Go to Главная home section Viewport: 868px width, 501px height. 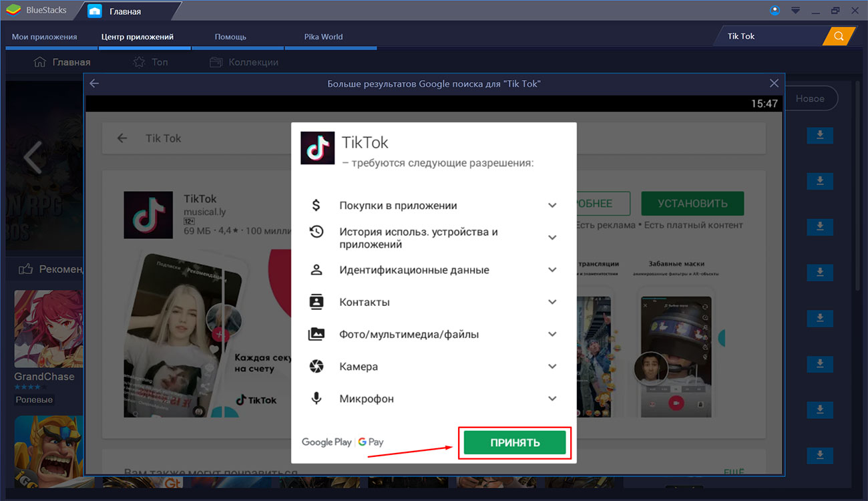[x=62, y=62]
